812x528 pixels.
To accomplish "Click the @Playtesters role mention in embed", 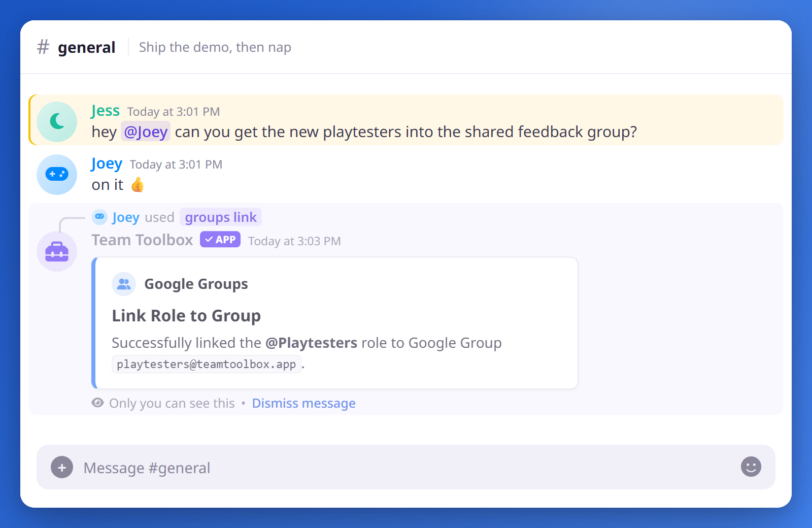I will click(x=312, y=343).
